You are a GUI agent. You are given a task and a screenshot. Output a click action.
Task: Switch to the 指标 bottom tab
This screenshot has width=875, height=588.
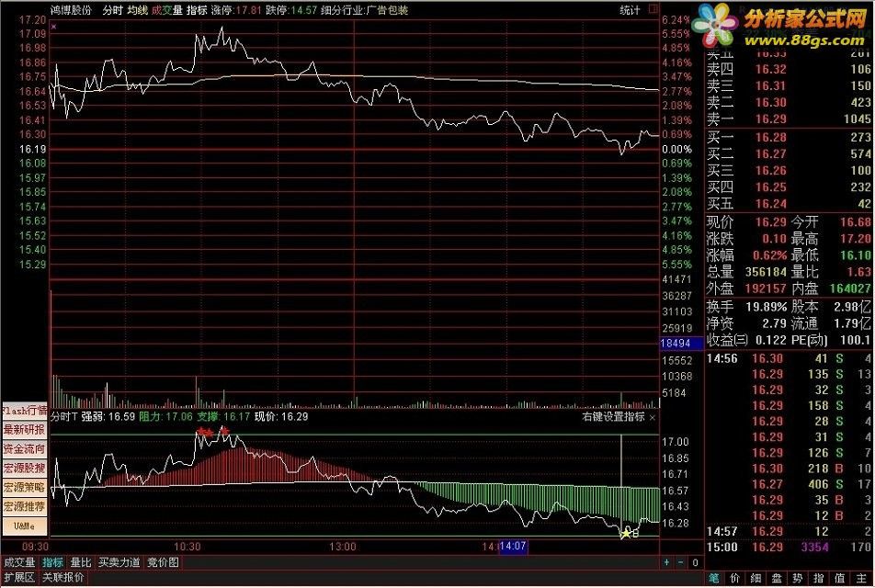pos(53,562)
